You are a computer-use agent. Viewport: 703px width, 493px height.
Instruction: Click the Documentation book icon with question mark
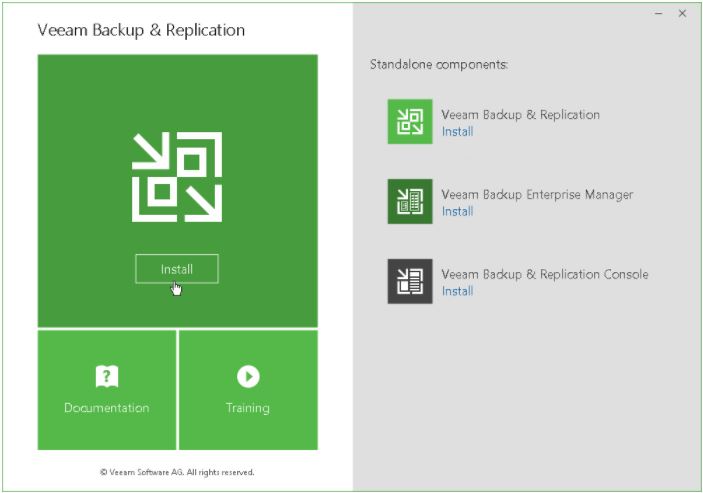point(107,376)
